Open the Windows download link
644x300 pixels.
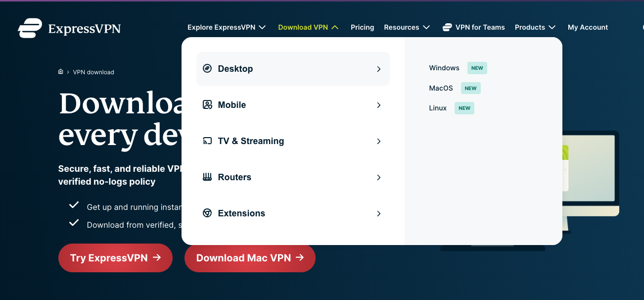pos(444,68)
